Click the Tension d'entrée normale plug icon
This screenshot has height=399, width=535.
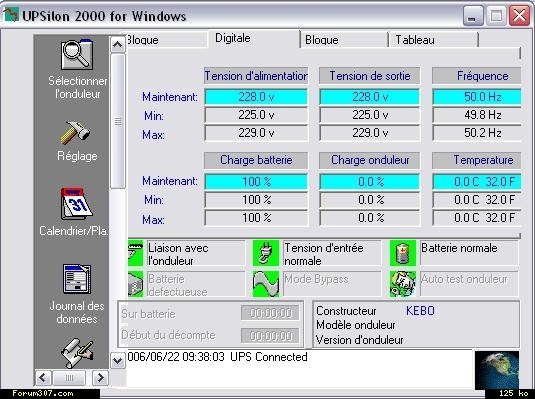(266, 253)
